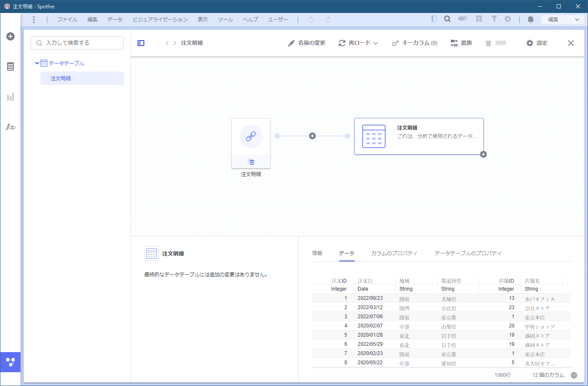Click the 注文ID column header
588x386 pixels.
point(339,281)
